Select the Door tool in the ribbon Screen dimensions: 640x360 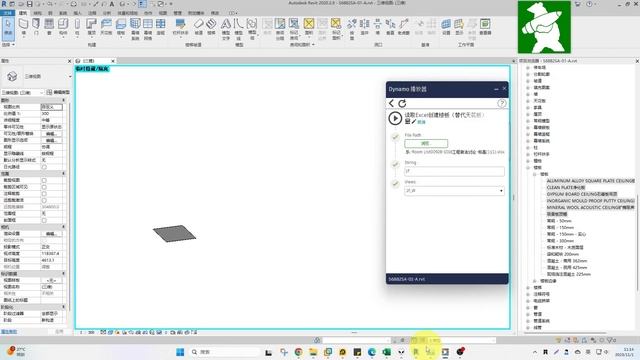(x=36, y=27)
